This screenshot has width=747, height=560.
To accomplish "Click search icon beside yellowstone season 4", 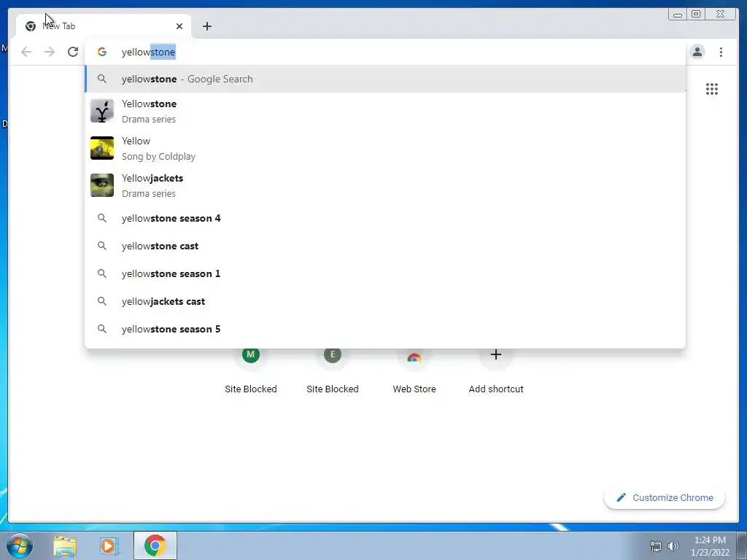I will point(102,218).
